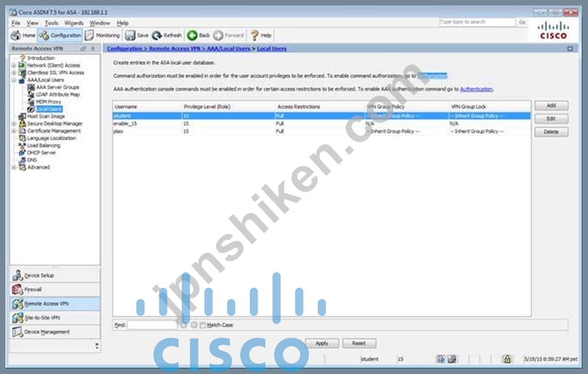Open DHCP Server tree item
Viewport: 588px width, 374px height.
coord(41,153)
